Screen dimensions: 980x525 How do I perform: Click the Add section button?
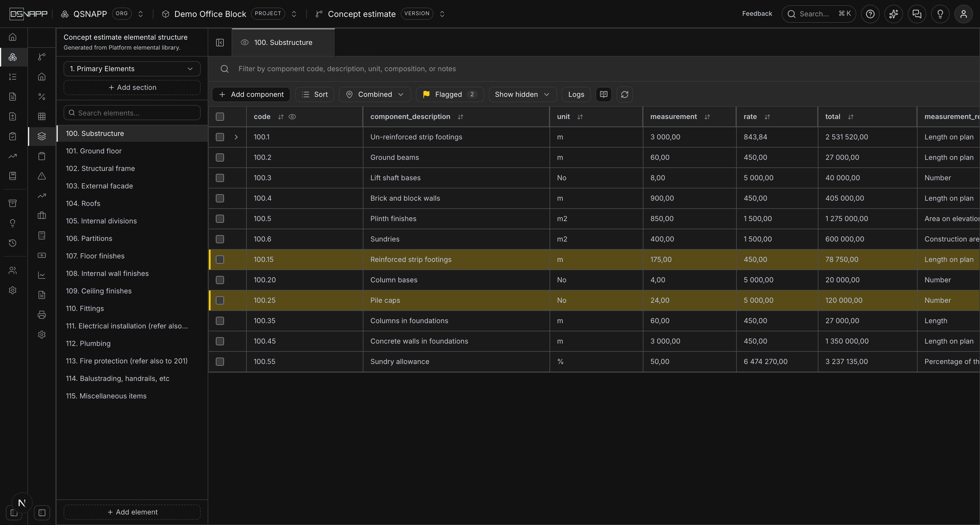[132, 87]
